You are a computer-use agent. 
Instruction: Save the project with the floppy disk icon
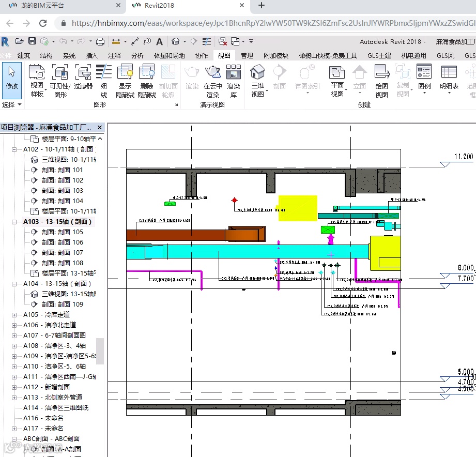pos(32,41)
